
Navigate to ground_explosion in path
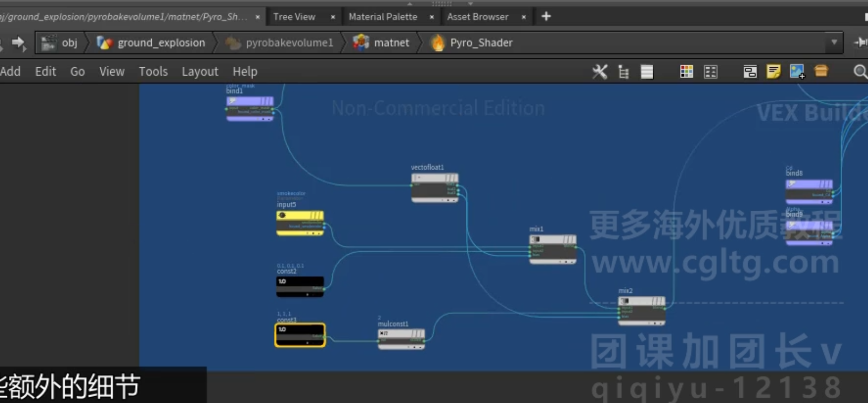click(161, 43)
